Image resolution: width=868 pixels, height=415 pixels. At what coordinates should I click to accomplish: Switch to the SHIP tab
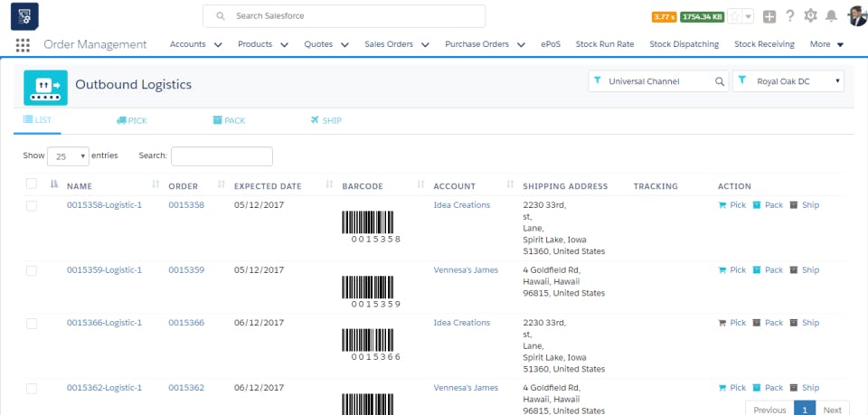(x=326, y=120)
